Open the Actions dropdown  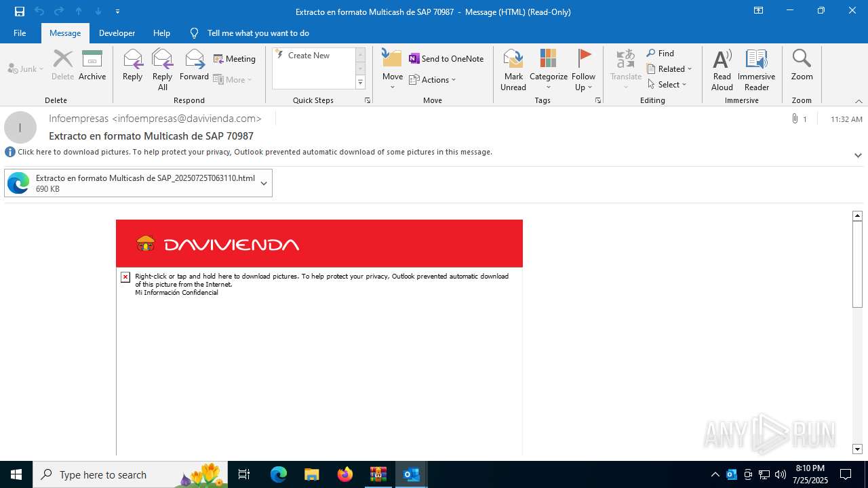point(433,79)
